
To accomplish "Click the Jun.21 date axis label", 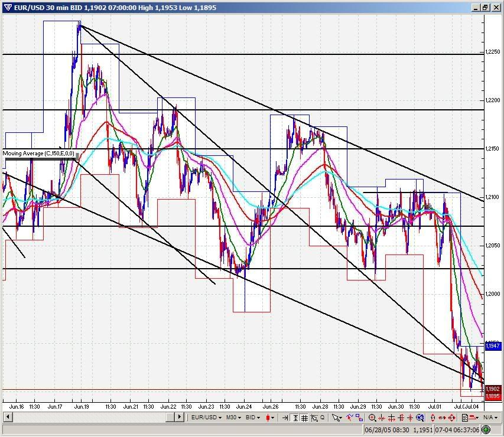I will (131, 406).
